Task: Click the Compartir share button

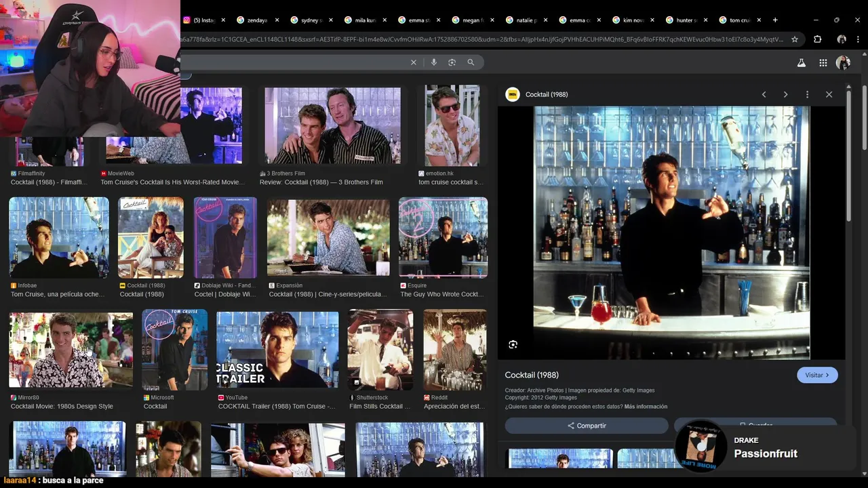Action: (x=587, y=426)
